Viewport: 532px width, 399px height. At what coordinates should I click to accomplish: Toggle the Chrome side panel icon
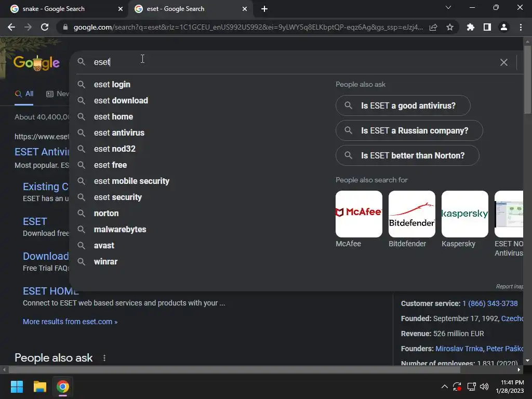pyautogui.click(x=487, y=27)
